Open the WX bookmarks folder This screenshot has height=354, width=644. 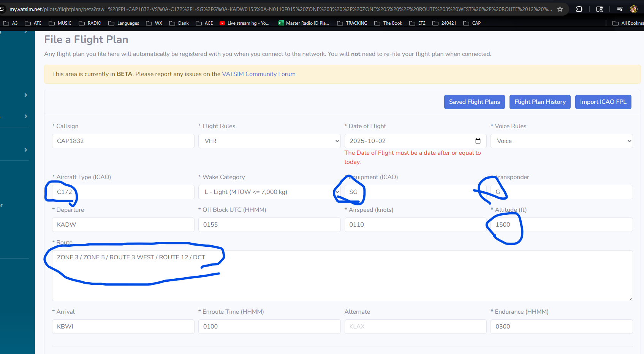pos(154,23)
